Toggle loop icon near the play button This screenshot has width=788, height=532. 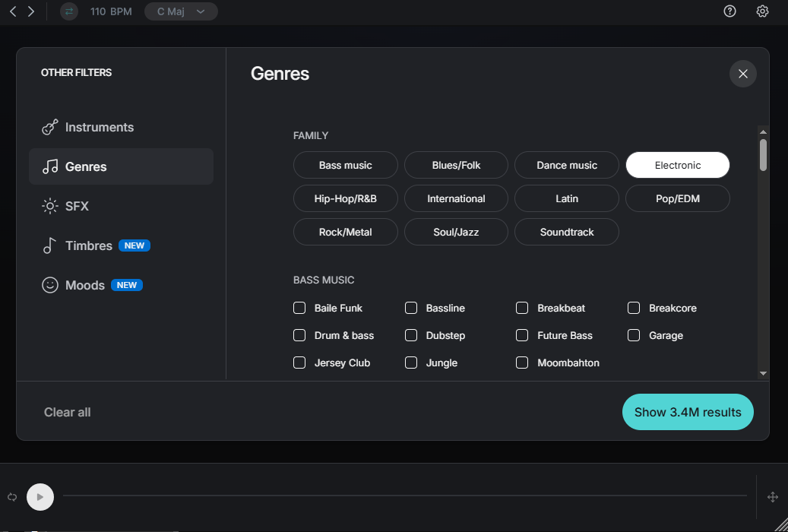(11, 496)
